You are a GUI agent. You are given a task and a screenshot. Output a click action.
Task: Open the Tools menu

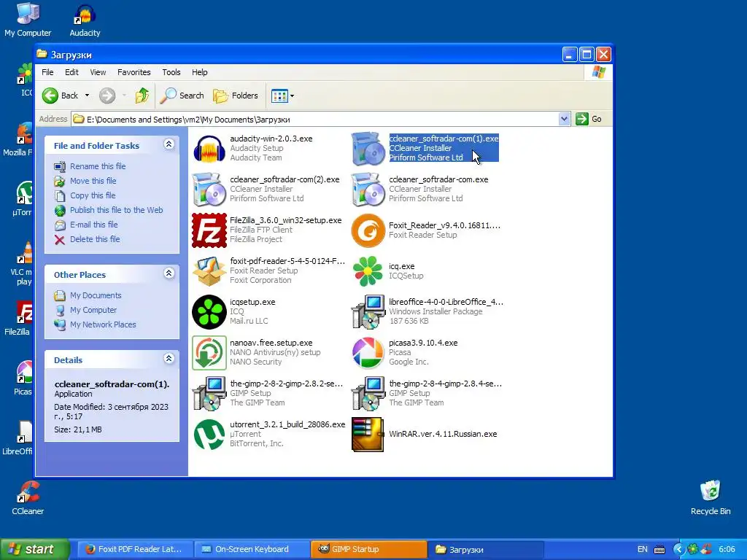pos(171,72)
